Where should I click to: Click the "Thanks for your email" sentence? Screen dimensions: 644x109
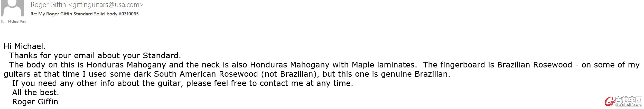(95, 56)
